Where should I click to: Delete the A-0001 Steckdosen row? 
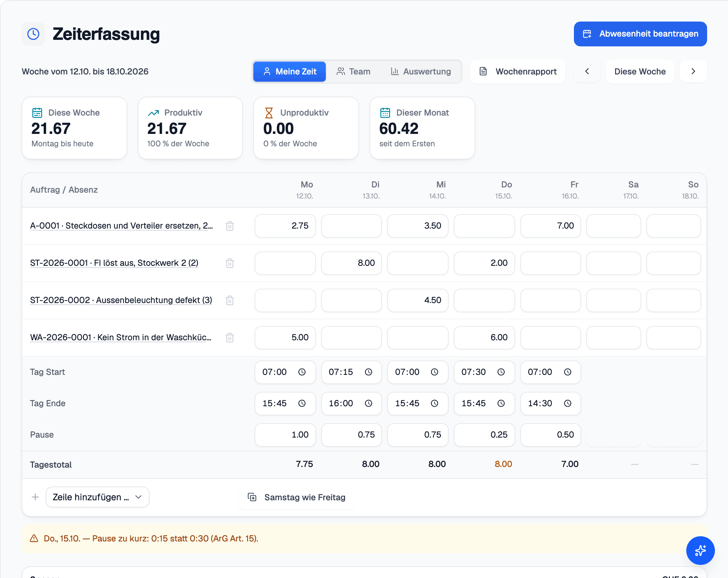coord(229,226)
